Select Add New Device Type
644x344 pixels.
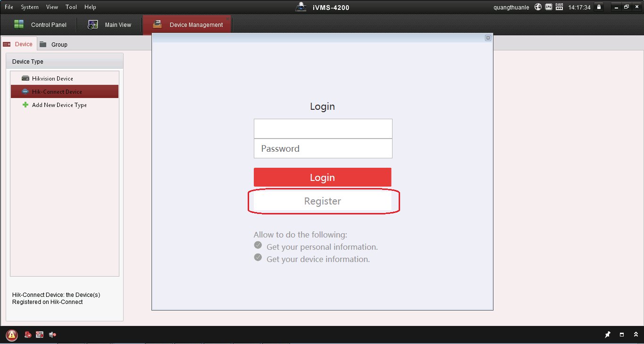[x=59, y=105]
